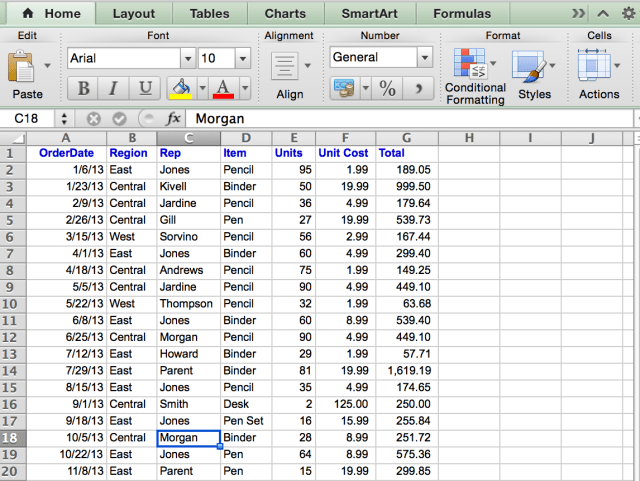640x481 pixels.
Task: Toggle Underline formatting
Action: point(145,88)
